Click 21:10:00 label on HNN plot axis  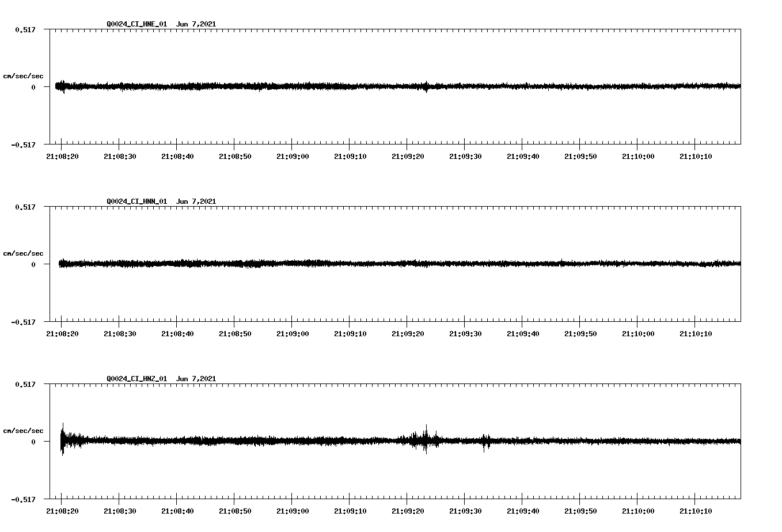638,334
